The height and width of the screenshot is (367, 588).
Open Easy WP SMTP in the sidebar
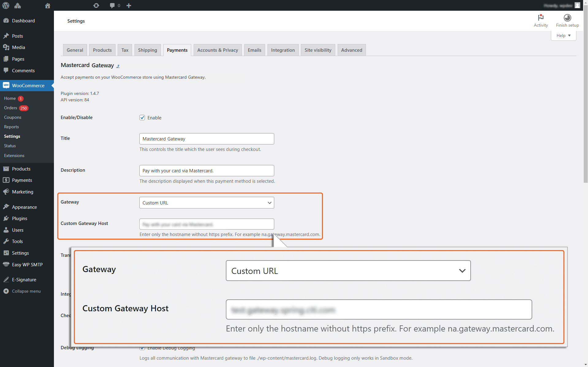tap(27, 264)
